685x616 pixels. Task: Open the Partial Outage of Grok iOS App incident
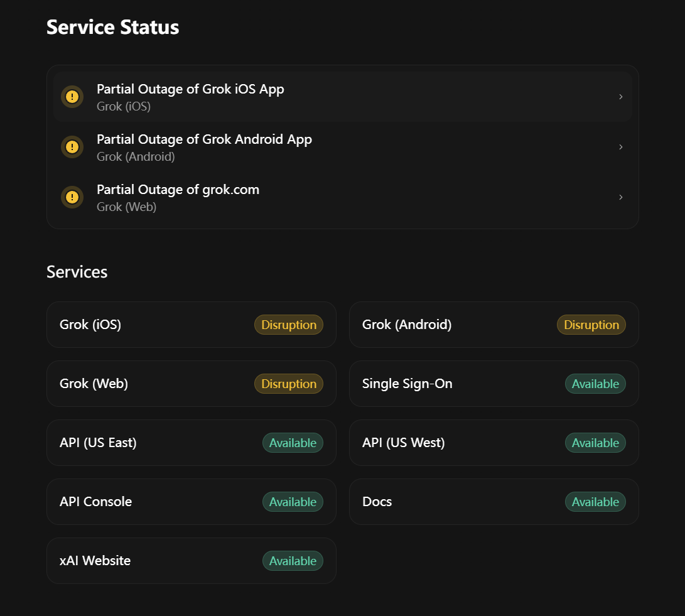[343, 97]
